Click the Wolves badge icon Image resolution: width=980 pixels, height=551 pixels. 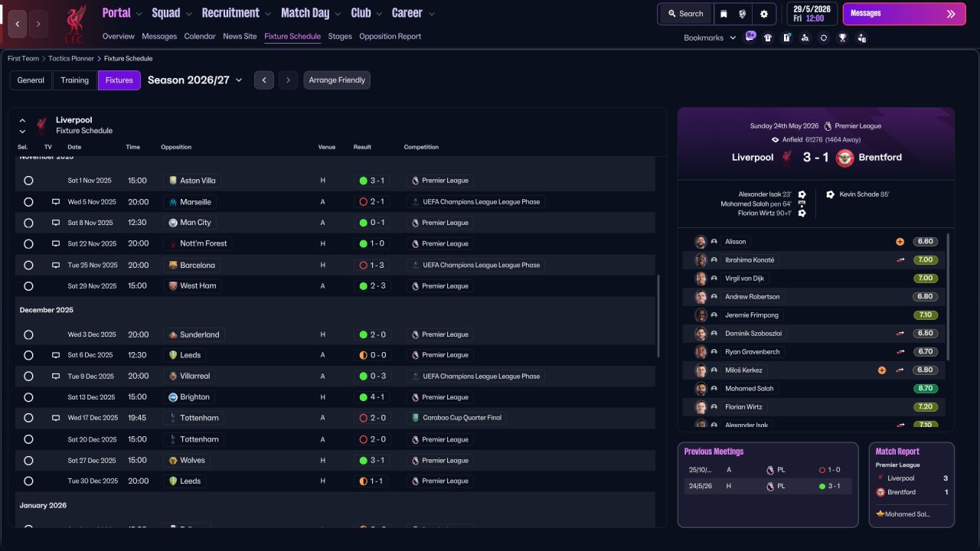173,461
